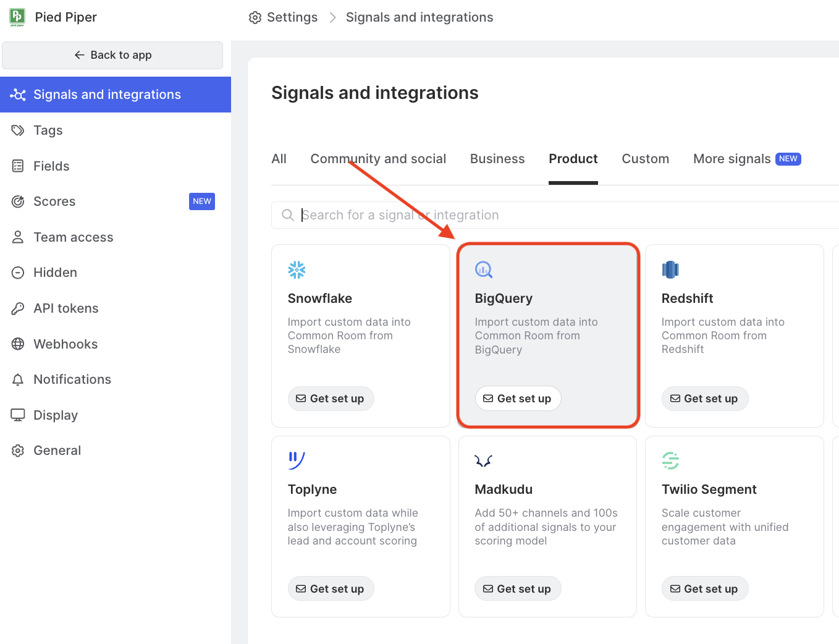839x644 pixels.
Task: Click the Redshift integration icon
Action: pos(670,269)
